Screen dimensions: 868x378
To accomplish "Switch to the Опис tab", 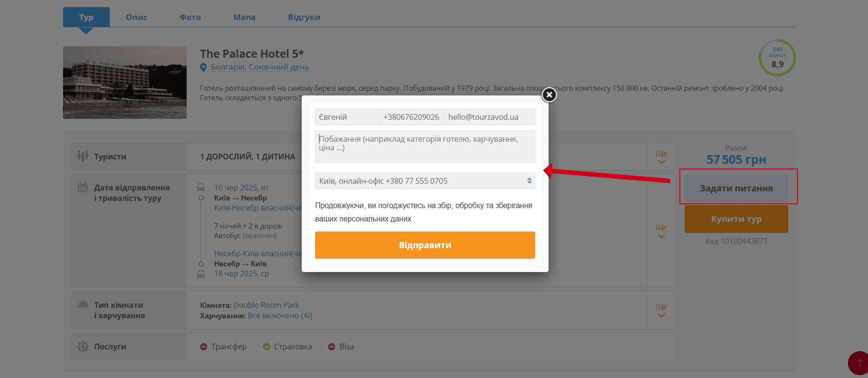I will 137,17.
